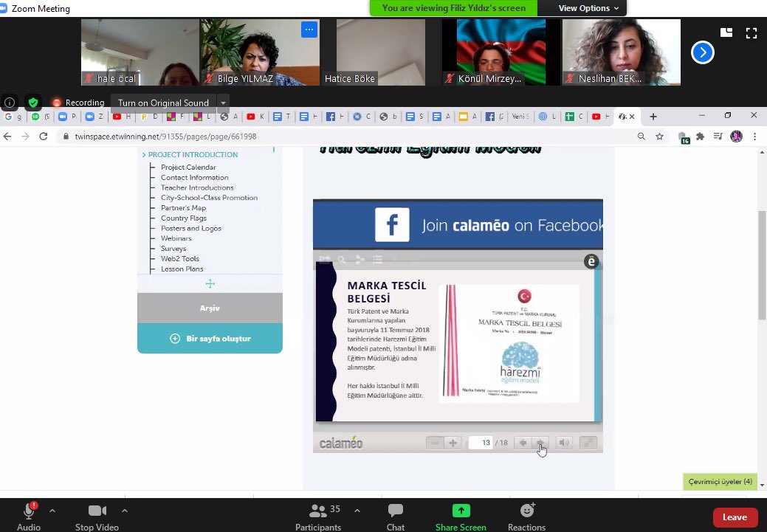Open the Arşiv section
The width and height of the screenshot is (767, 532).
click(210, 308)
